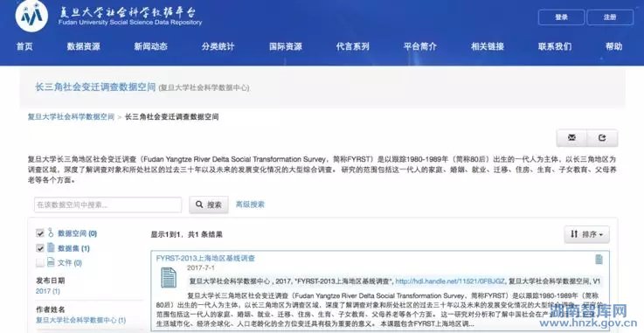Screen dimensions: 644x333
Task: Open the 帮助 menu item
Action: click(613, 46)
